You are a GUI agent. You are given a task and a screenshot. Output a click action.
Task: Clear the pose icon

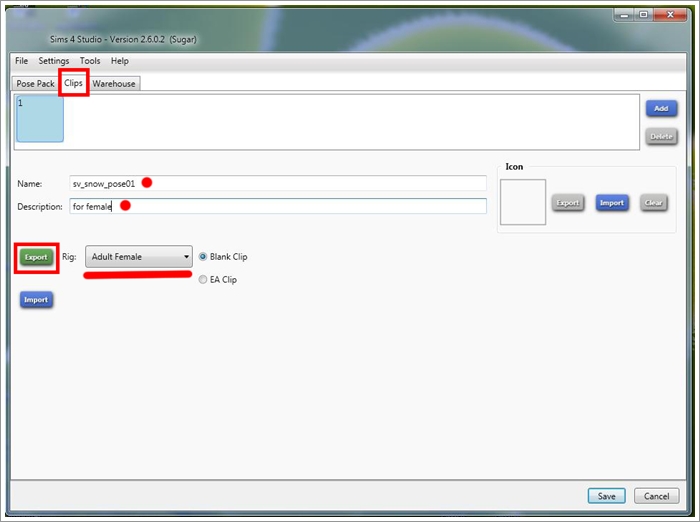[653, 202]
